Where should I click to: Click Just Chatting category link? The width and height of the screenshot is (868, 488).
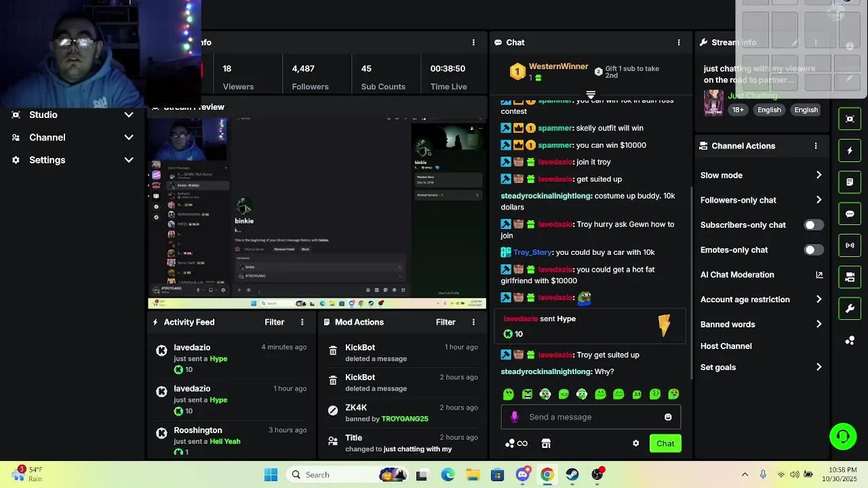pyautogui.click(x=753, y=96)
